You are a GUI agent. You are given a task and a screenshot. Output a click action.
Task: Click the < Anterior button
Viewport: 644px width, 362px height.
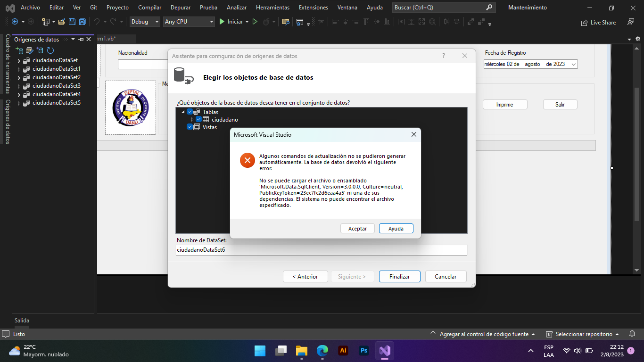click(x=305, y=277)
